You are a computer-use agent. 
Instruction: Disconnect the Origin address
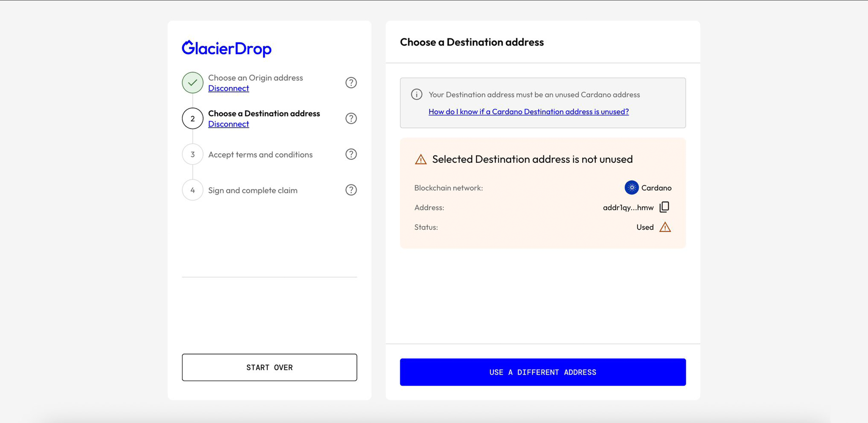tap(228, 88)
